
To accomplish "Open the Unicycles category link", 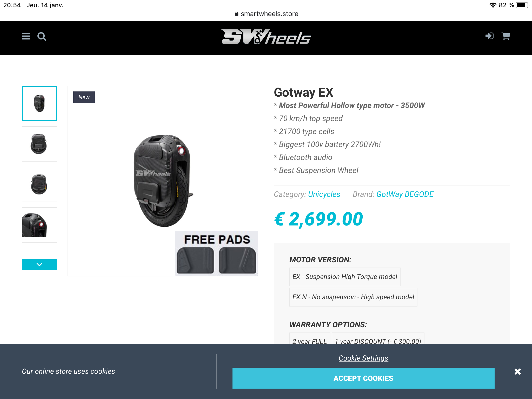I will [324, 194].
